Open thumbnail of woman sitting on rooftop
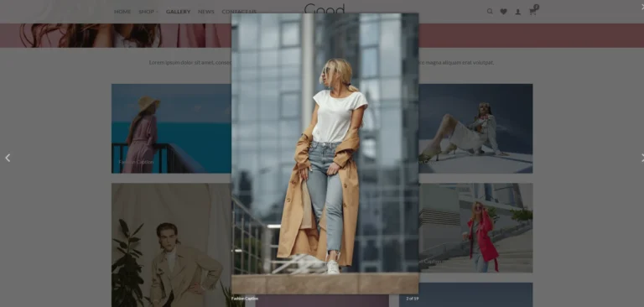This screenshot has height=307, width=644. coord(475,128)
